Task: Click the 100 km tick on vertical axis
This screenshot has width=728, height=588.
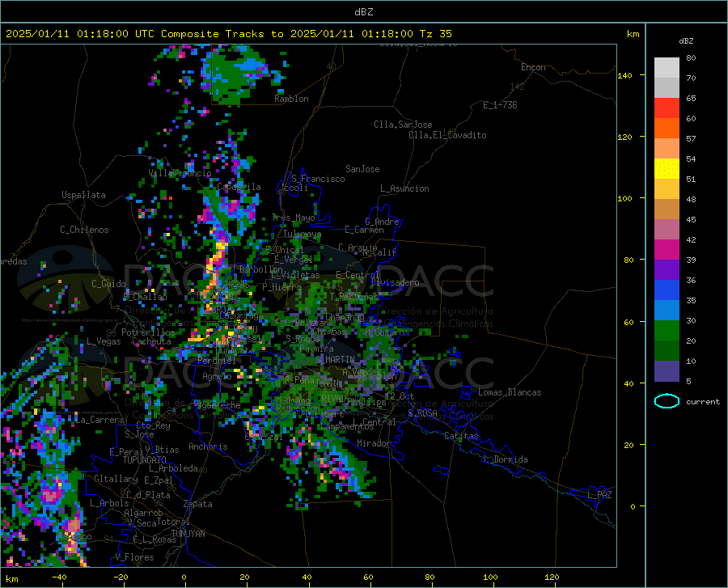Action: [x=624, y=198]
